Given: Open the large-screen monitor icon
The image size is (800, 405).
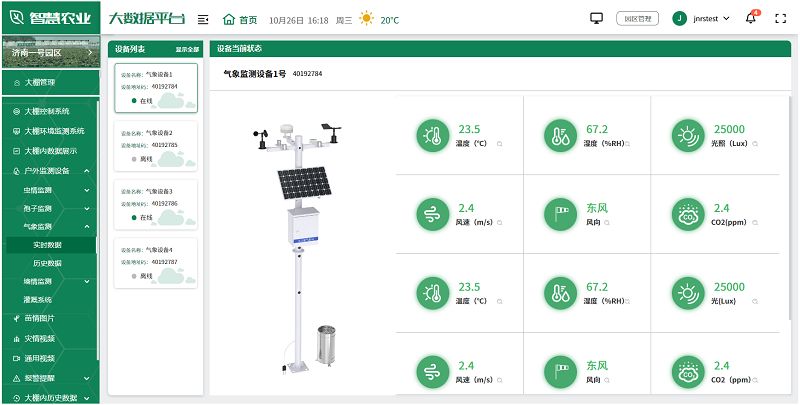Looking at the screenshot, I should tap(597, 19).
